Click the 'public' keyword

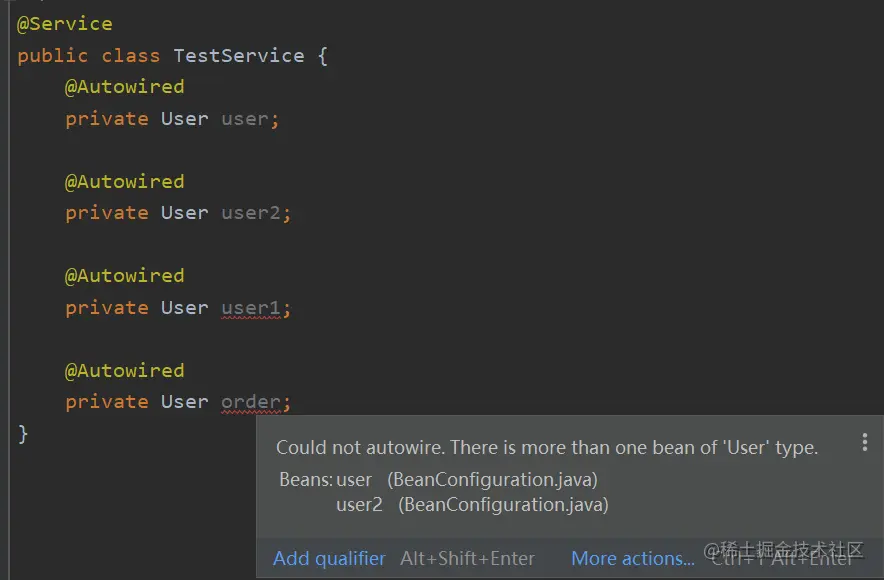[52, 56]
